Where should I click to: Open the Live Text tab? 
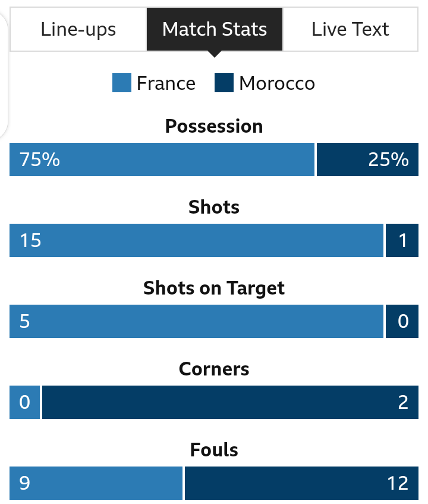350,29
